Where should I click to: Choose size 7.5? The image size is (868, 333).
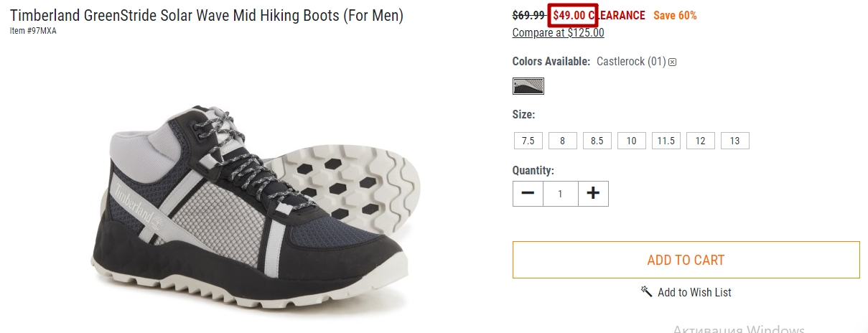tap(528, 141)
